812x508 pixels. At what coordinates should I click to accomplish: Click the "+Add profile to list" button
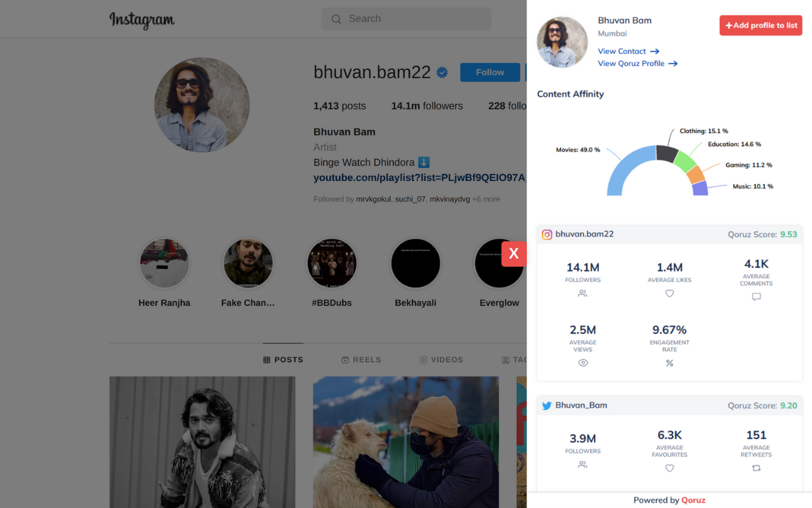[x=760, y=25]
